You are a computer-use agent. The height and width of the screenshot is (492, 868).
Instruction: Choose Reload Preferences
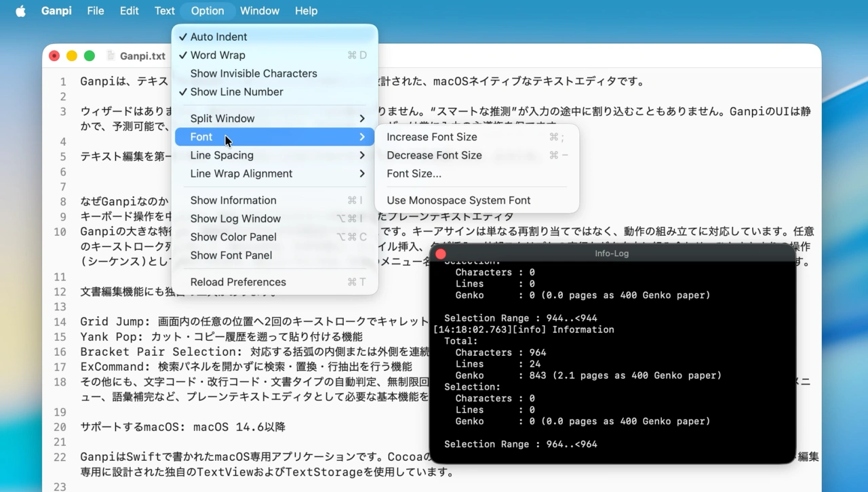coord(275,282)
